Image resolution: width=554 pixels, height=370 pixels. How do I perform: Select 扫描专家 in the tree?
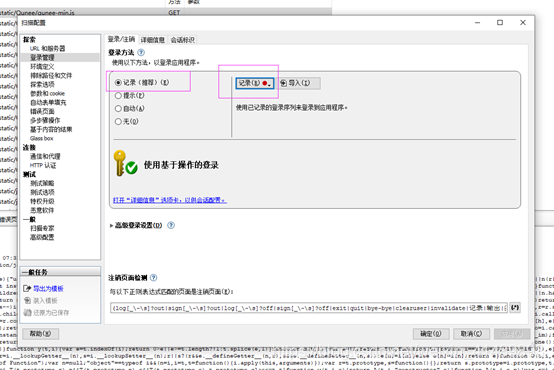42,228
